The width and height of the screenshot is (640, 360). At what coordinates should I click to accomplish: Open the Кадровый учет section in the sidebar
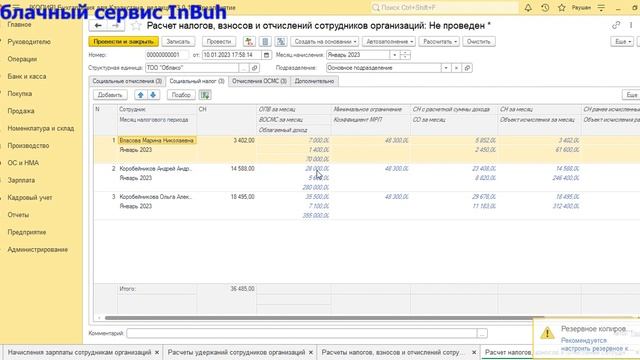pyautogui.click(x=30, y=198)
